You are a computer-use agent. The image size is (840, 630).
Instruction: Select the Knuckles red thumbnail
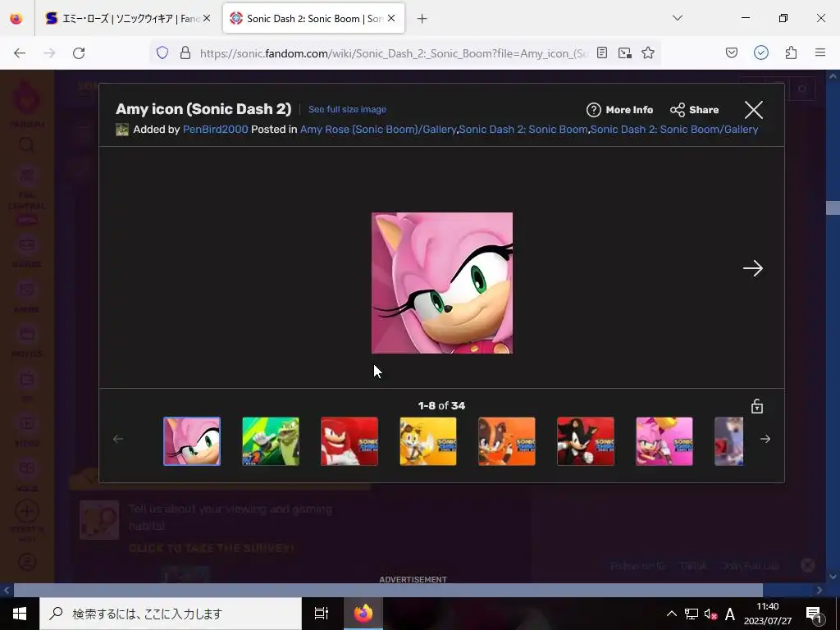point(349,441)
